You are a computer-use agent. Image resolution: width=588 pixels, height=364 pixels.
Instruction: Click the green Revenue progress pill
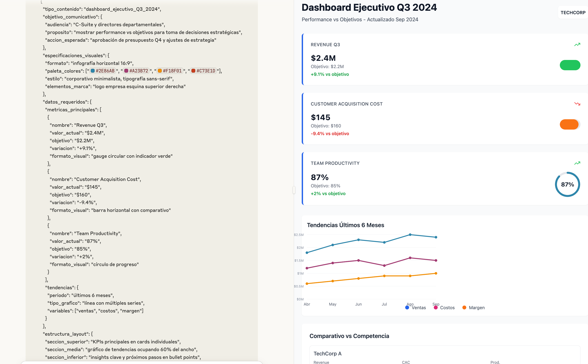tap(570, 65)
